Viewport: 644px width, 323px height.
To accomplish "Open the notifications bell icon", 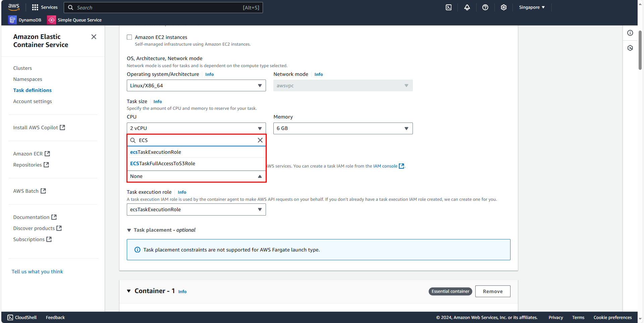I will [467, 7].
